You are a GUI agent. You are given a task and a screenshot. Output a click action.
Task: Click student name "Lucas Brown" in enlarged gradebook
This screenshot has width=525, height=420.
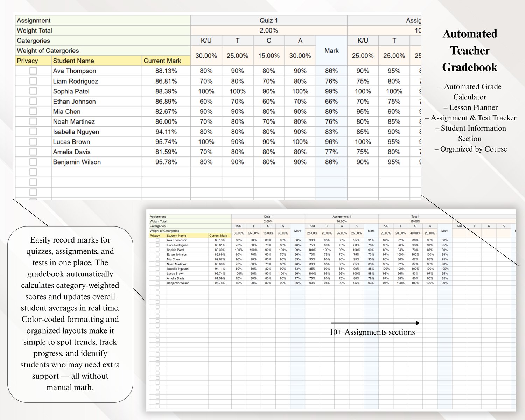tap(72, 142)
